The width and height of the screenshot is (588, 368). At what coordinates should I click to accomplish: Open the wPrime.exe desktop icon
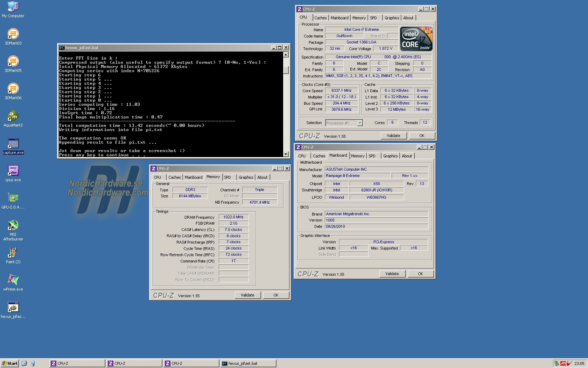(x=13, y=280)
